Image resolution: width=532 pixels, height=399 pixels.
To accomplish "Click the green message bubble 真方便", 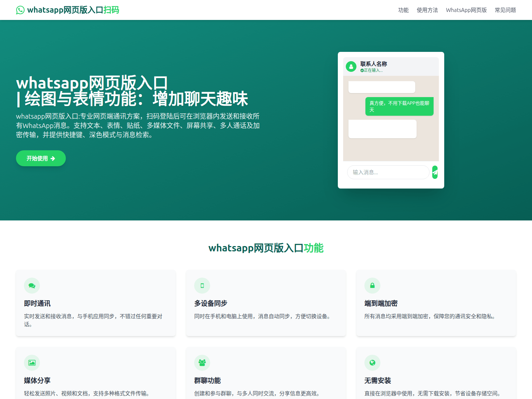I will click(x=399, y=106).
